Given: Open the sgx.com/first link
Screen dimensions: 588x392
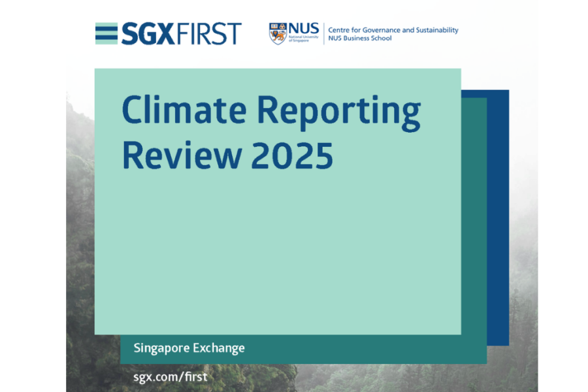Looking at the screenshot, I should [x=171, y=376].
